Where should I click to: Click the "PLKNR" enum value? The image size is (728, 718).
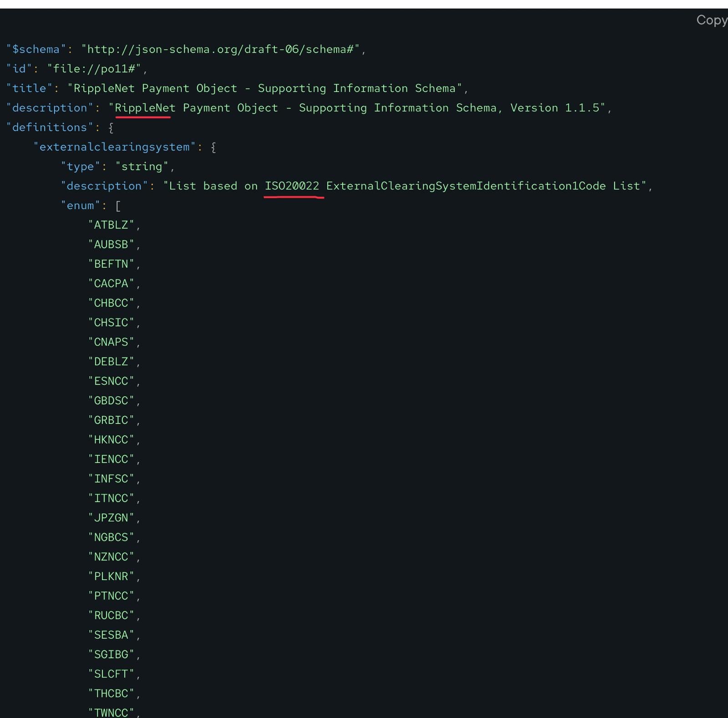click(111, 577)
